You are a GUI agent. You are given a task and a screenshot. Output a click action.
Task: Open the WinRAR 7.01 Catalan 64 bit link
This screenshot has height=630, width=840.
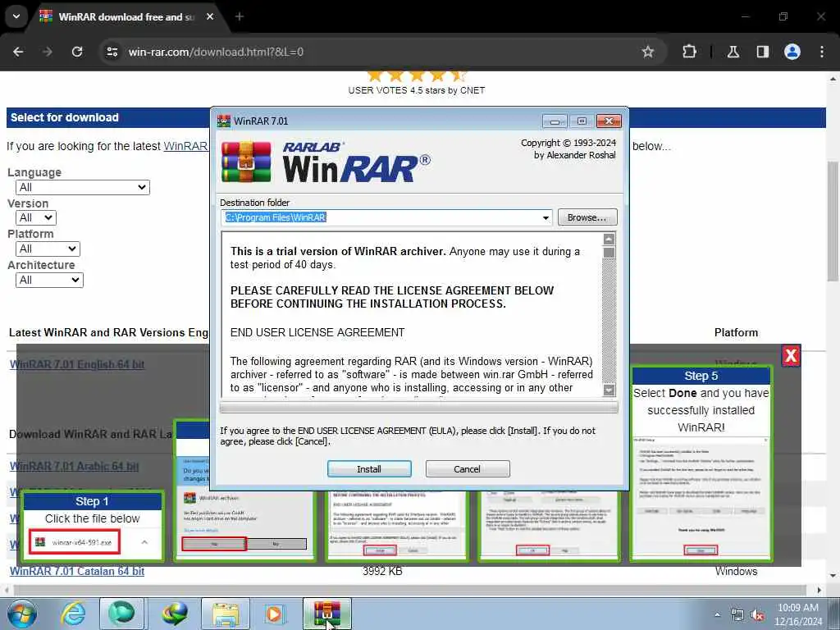(x=77, y=571)
